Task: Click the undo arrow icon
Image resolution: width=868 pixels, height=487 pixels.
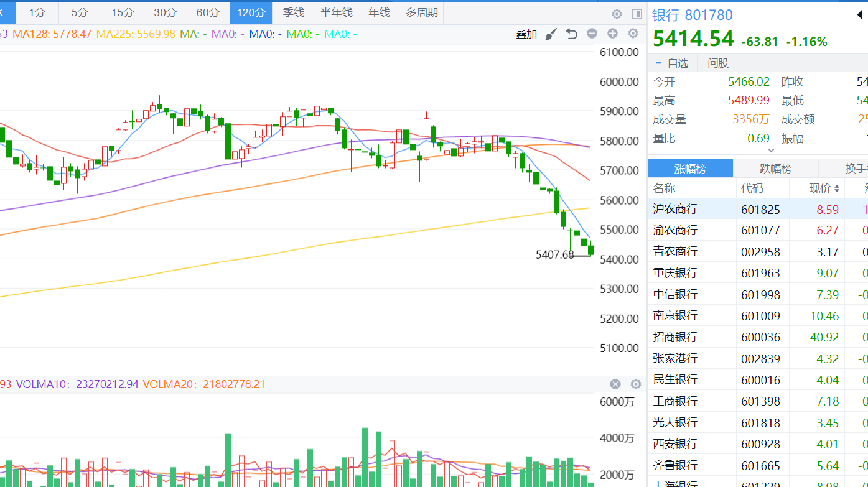Action: pos(572,34)
